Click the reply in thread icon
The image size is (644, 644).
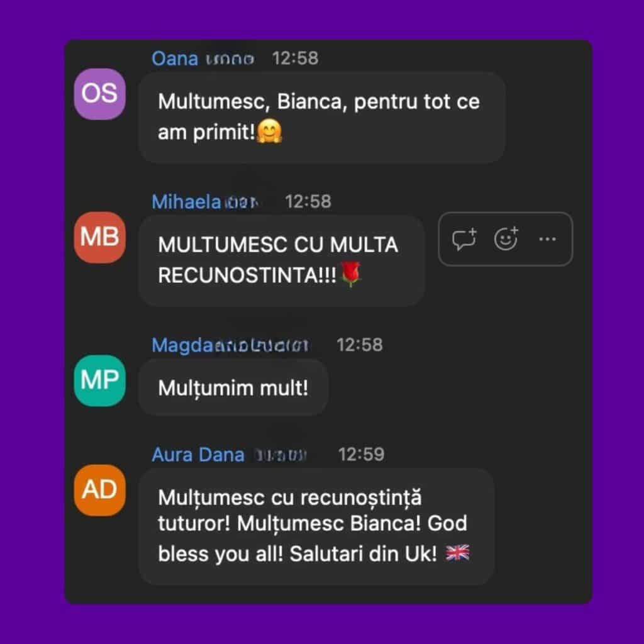(x=464, y=238)
